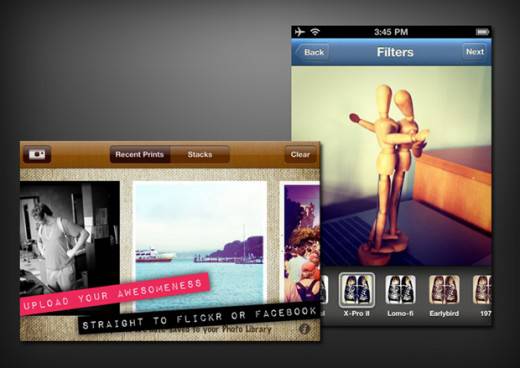The height and width of the screenshot is (368, 520).
Task: Switch to the Recent Prints tab
Action: pos(140,154)
